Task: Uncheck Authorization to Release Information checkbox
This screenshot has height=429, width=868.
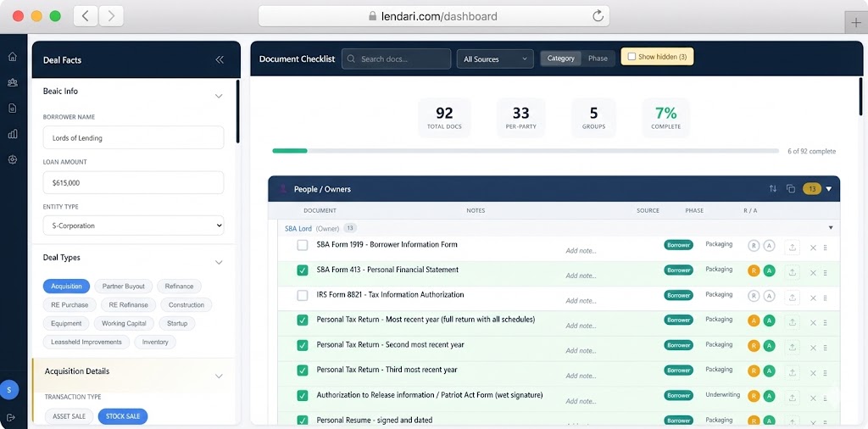Action: click(x=303, y=396)
